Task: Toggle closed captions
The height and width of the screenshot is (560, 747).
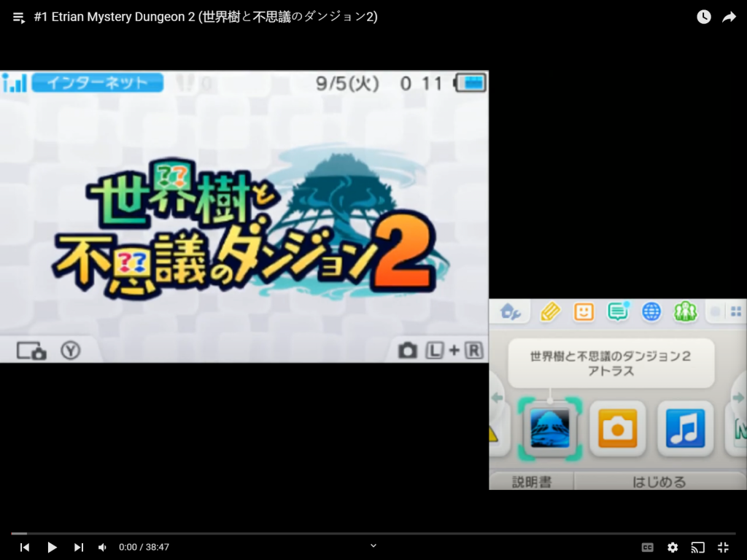Action: (x=647, y=547)
